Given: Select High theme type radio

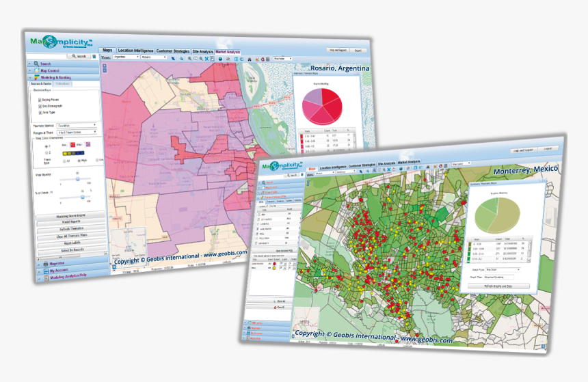Looking at the screenshot, I should [79, 161].
